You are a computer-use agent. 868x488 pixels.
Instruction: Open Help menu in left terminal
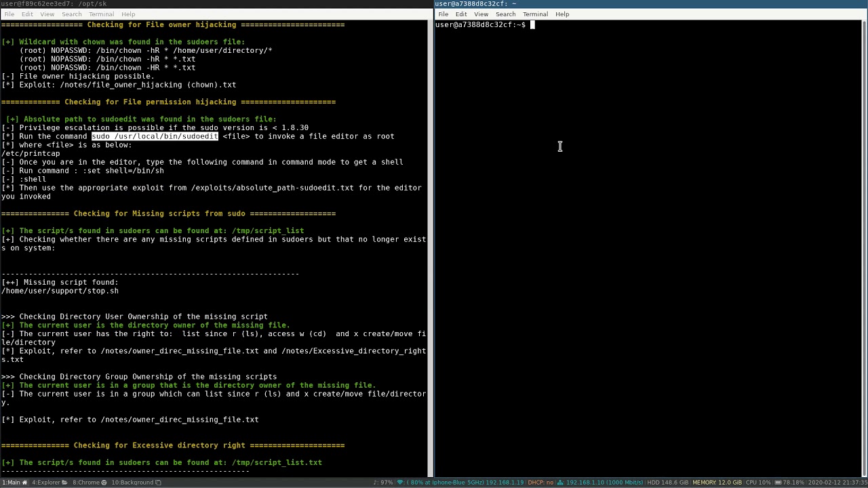pos(128,14)
